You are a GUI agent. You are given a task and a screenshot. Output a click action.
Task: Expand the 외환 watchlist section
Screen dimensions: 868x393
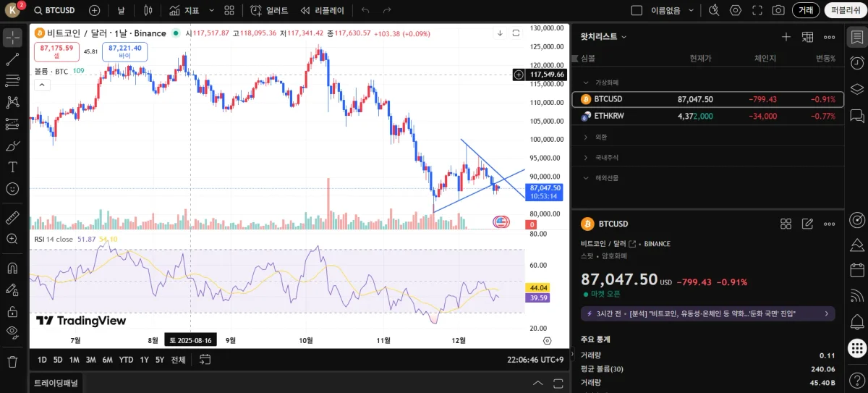(586, 137)
